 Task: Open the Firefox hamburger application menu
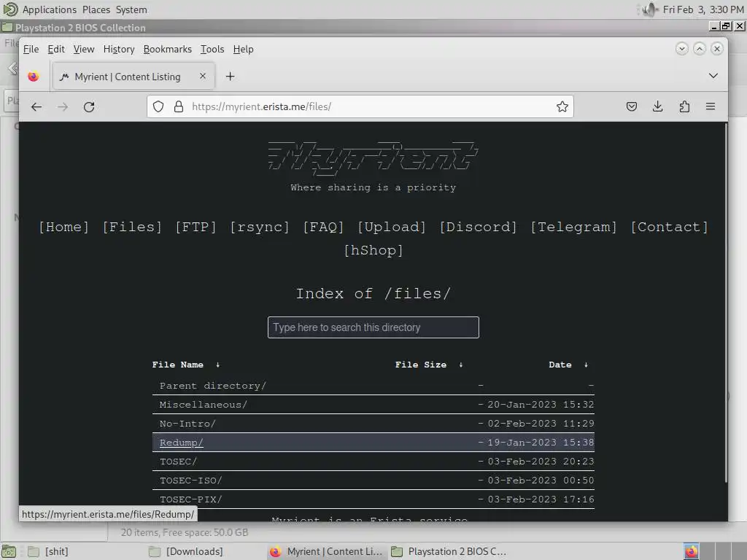[x=711, y=106]
